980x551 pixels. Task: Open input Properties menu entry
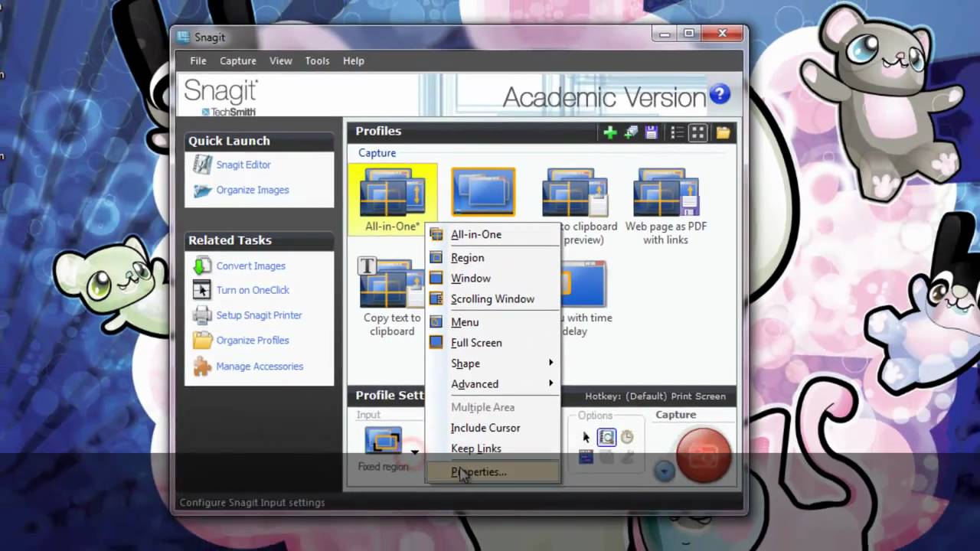coord(493,472)
